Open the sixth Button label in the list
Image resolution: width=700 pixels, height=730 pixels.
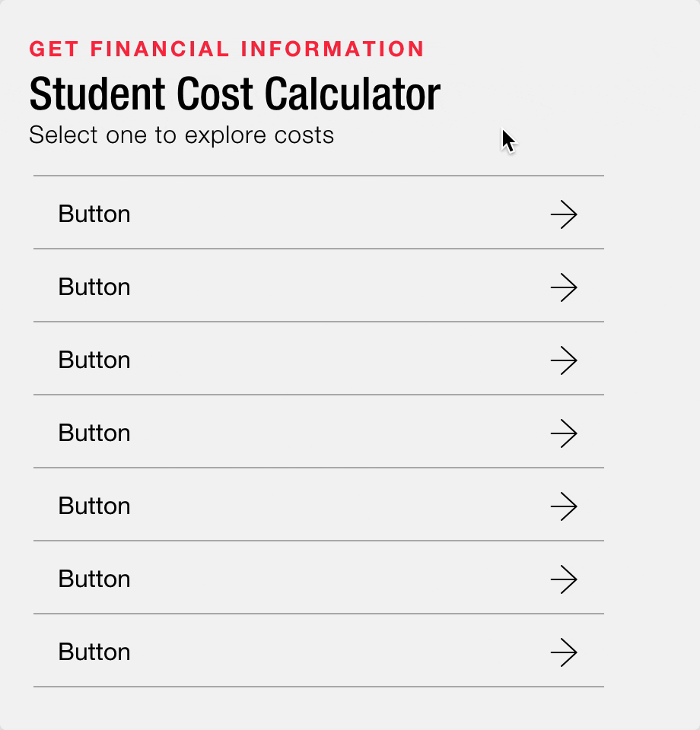pos(94,579)
